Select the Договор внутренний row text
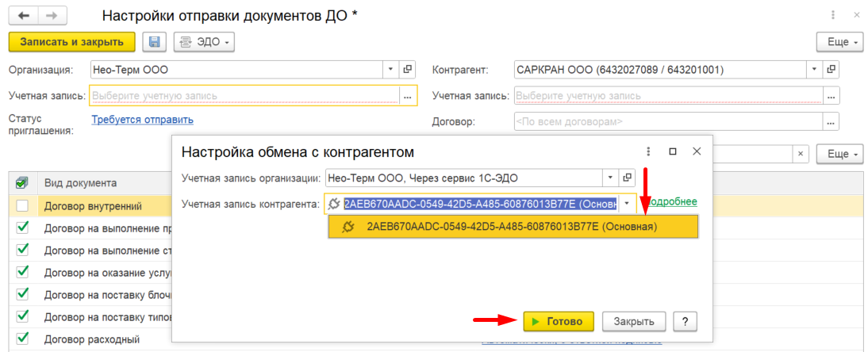 click(x=93, y=206)
